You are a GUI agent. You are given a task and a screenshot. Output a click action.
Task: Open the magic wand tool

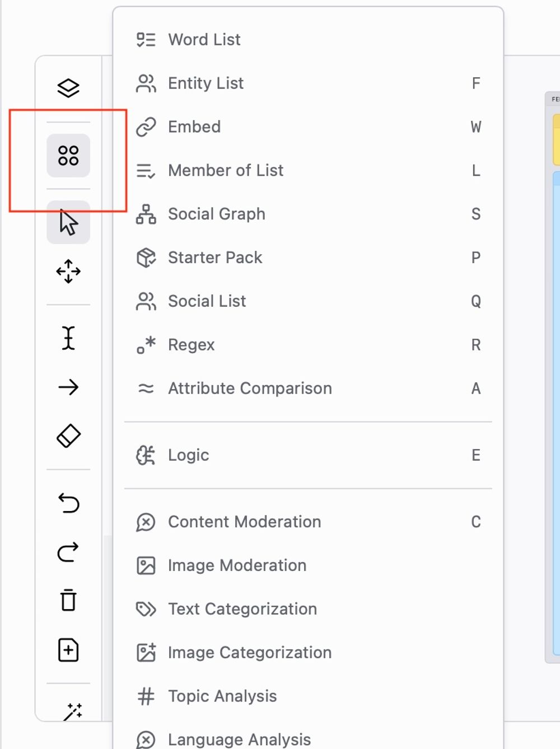[73, 711]
